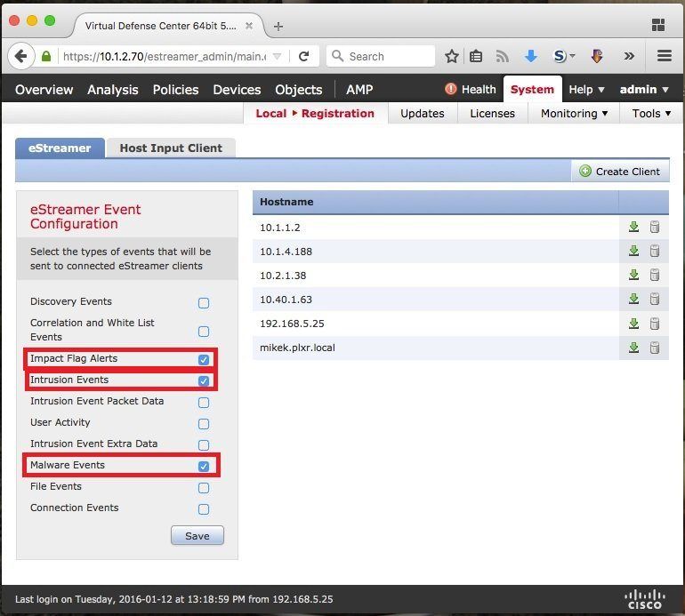Image resolution: width=685 pixels, height=616 pixels.
Task: Click the shield extension icon
Action: 597,56
